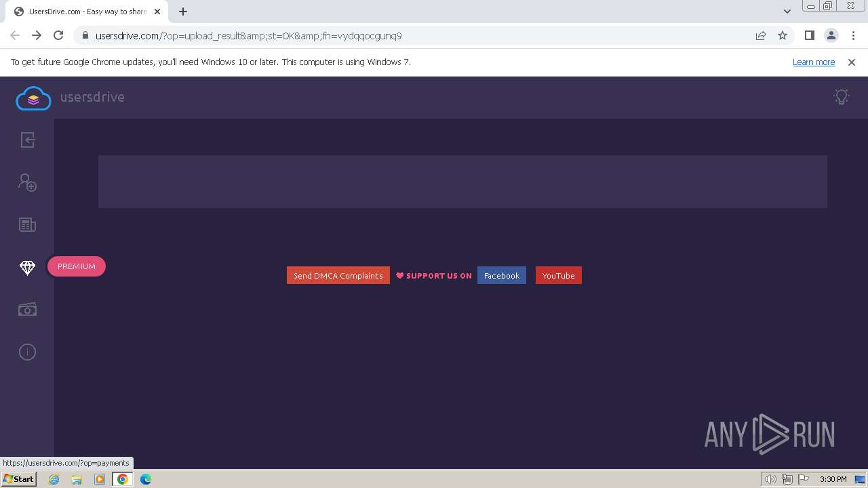This screenshot has height=488, width=868.
Task: Launch Microsoft Edge from taskbar
Action: click(x=146, y=479)
